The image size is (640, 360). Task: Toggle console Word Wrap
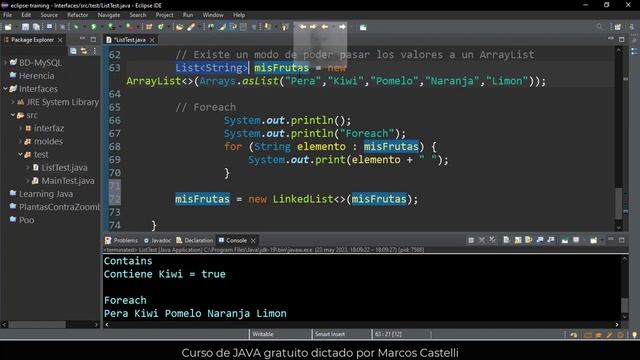pyautogui.click(x=529, y=240)
